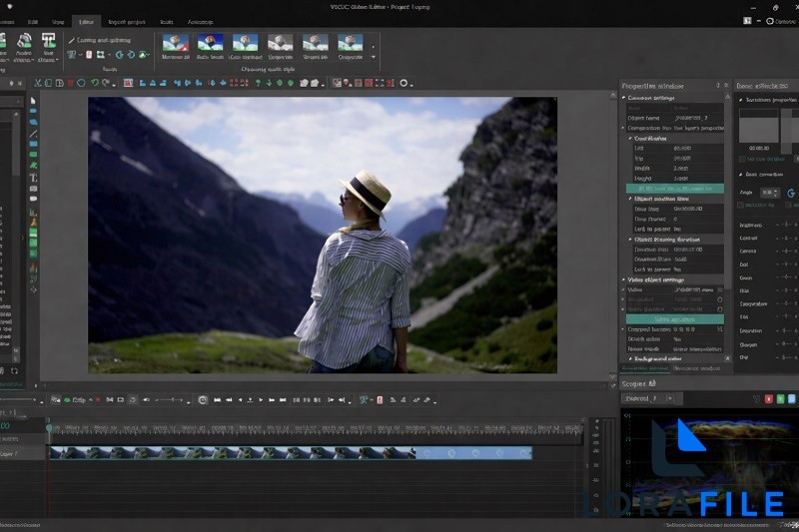Collapse the Object creation time section
This screenshot has width=799, height=532.
point(630,199)
